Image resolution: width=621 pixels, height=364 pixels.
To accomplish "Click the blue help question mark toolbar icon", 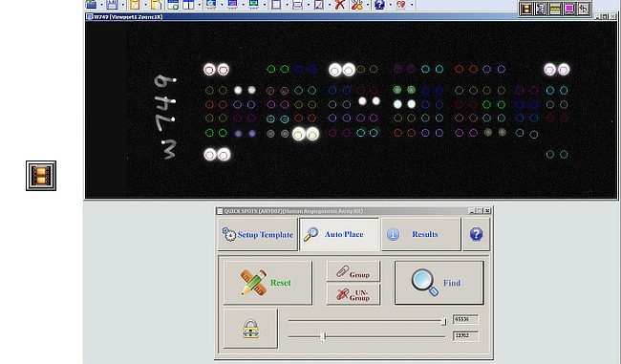I will 379,5.
